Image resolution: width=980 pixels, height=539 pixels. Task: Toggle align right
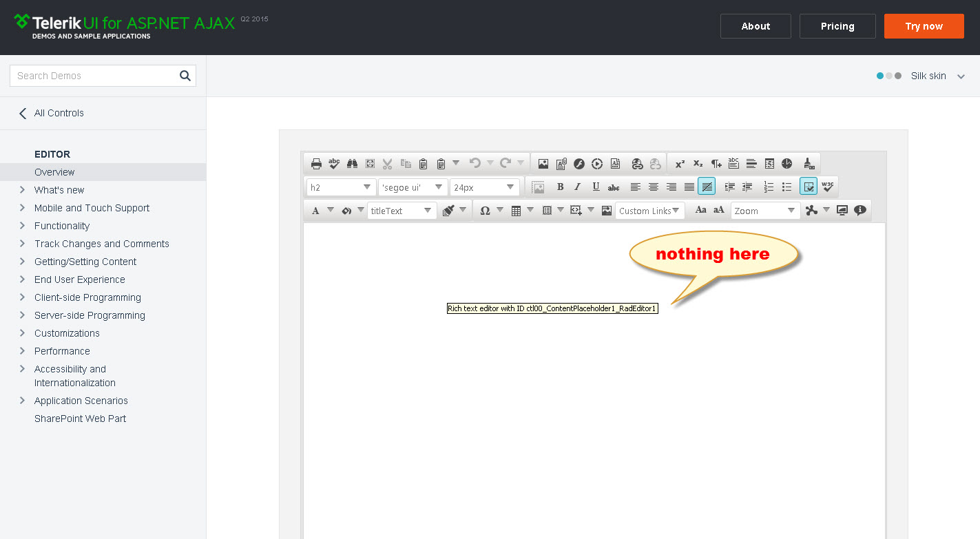pos(671,187)
